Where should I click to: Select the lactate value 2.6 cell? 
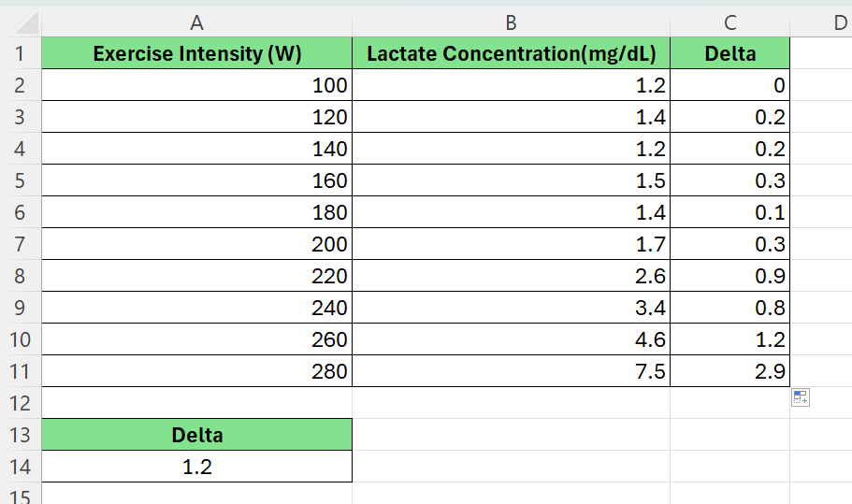point(511,276)
